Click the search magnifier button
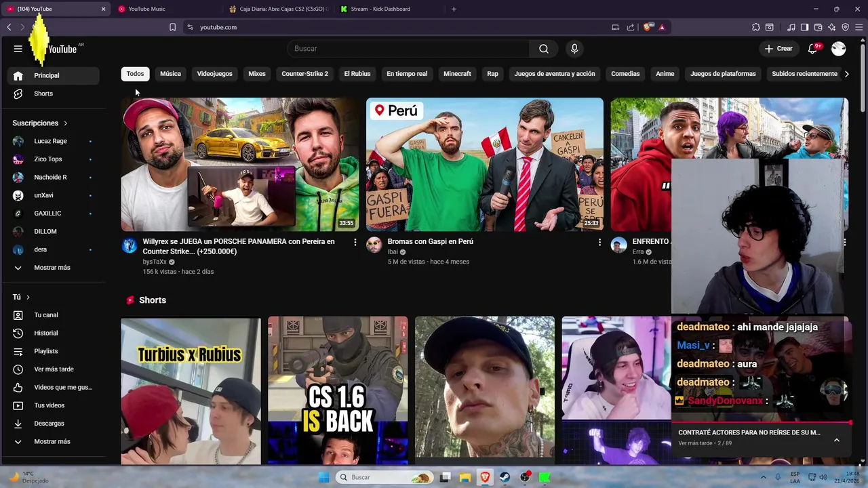Image resolution: width=868 pixels, height=488 pixels. click(544, 49)
